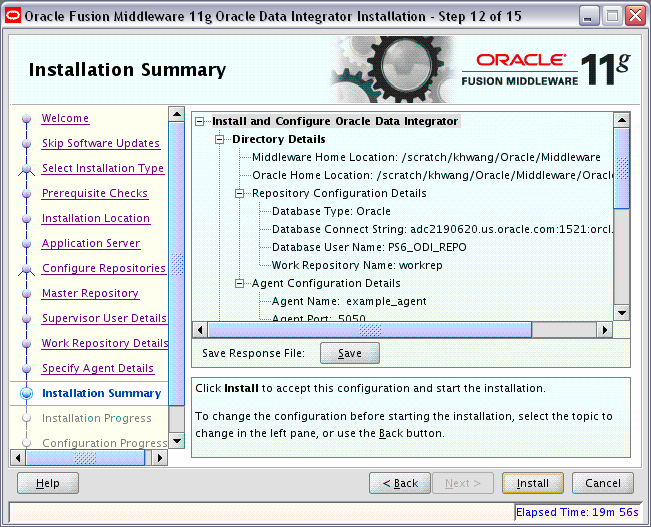The image size is (651, 527).
Task: Open Work Repository Details step
Action: (105, 343)
